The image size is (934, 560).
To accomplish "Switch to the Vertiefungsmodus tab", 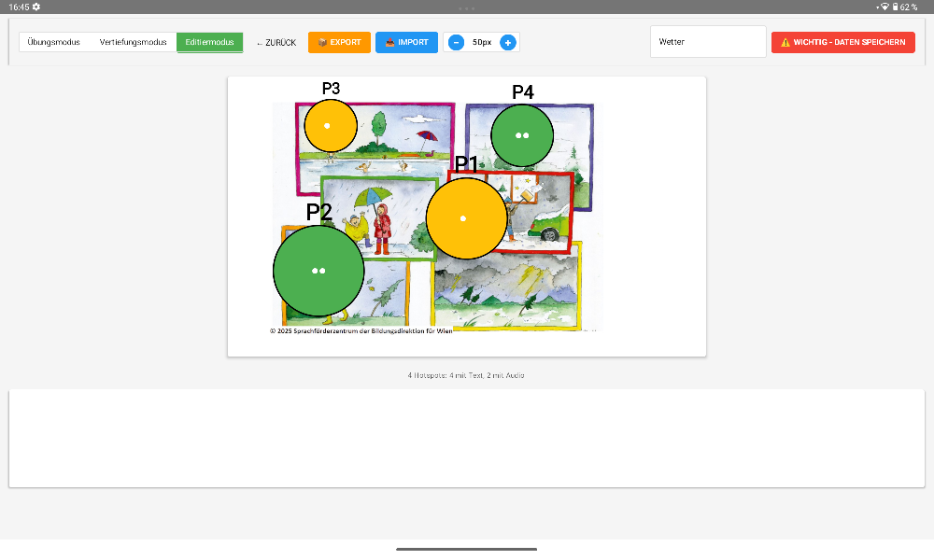I will (133, 42).
